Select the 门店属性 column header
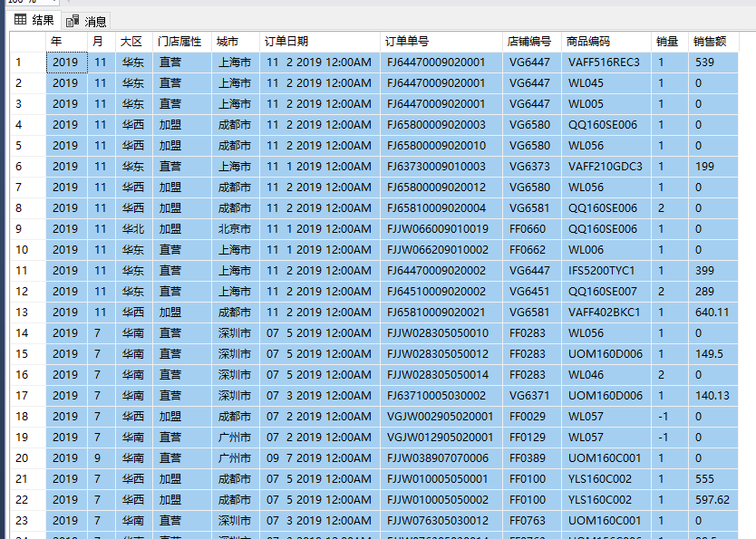 point(182,42)
